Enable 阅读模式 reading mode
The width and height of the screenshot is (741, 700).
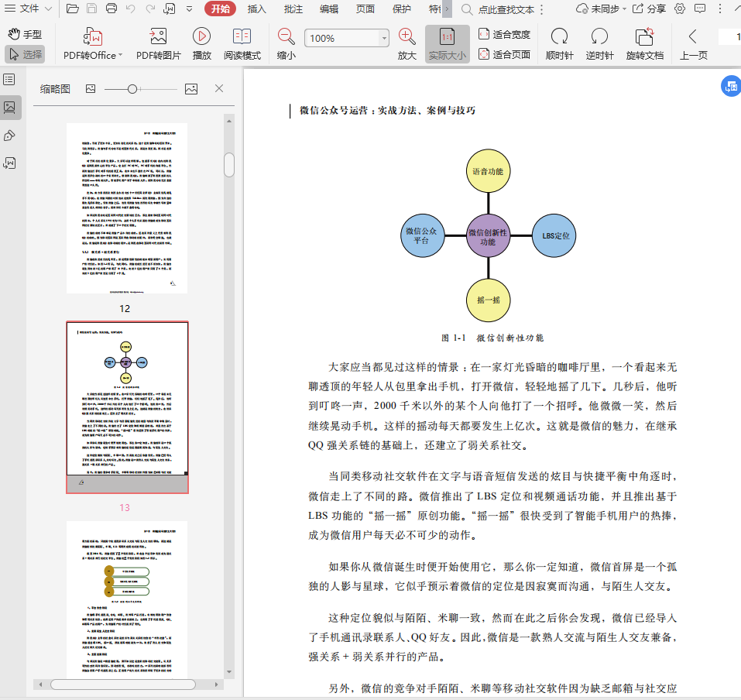point(242,44)
